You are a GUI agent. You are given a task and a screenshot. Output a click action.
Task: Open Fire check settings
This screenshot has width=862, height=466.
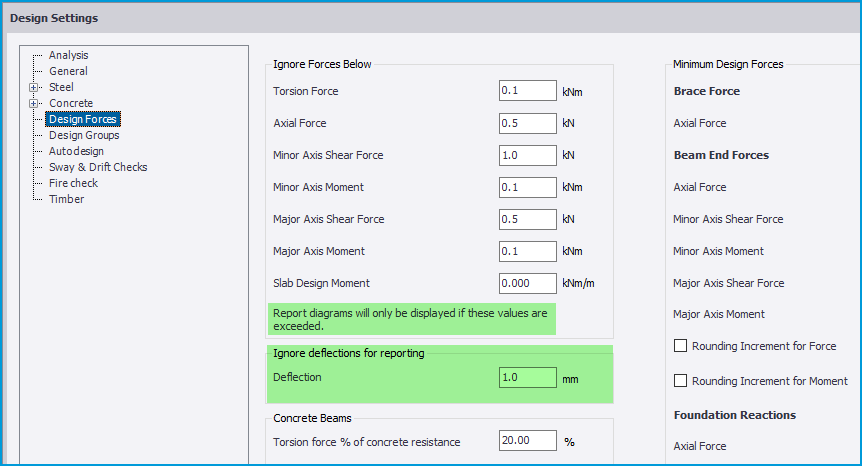click(x=73, y=183)
